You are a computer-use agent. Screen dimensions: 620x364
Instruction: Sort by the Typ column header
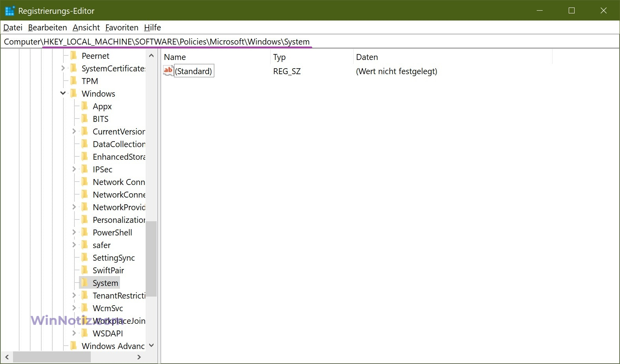312,57
